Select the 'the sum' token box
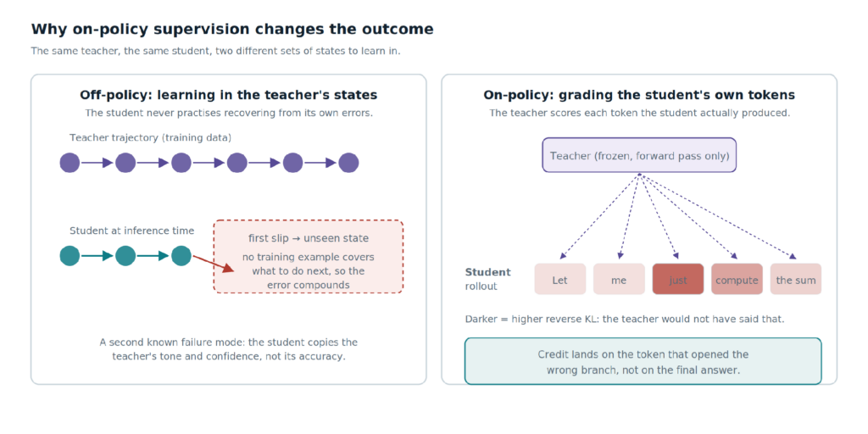868x434 pixels. click(x=796, y=279)
